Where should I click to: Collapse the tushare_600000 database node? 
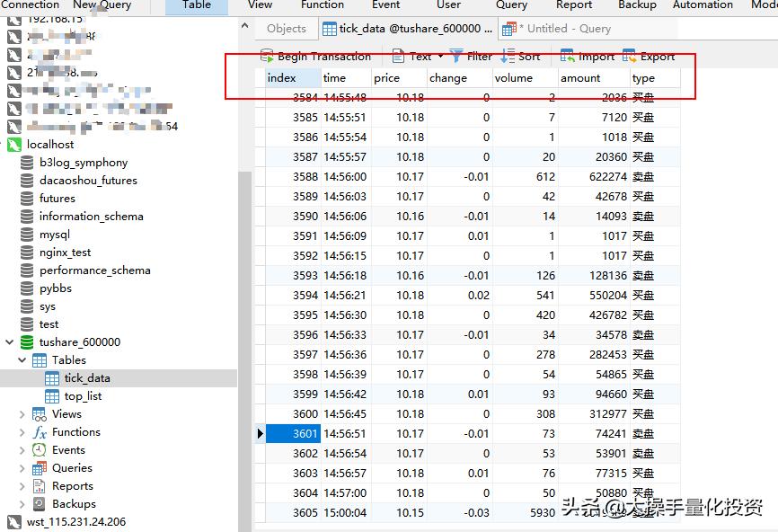tap(10, 342)
